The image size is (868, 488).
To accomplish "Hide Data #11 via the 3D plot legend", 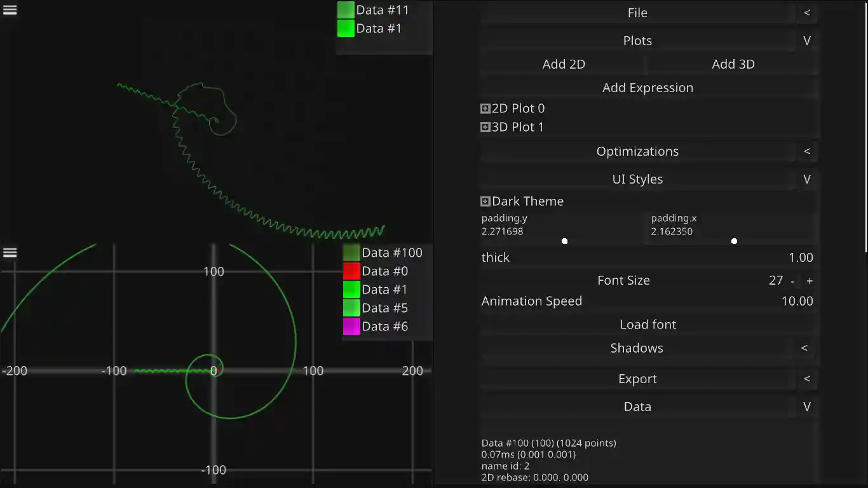I will 345,10.
